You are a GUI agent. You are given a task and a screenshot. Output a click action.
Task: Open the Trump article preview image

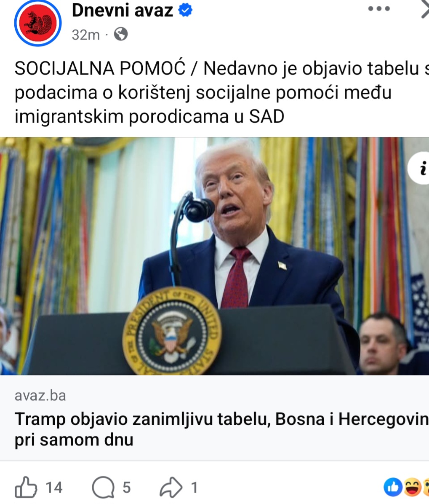click(215, 256)
